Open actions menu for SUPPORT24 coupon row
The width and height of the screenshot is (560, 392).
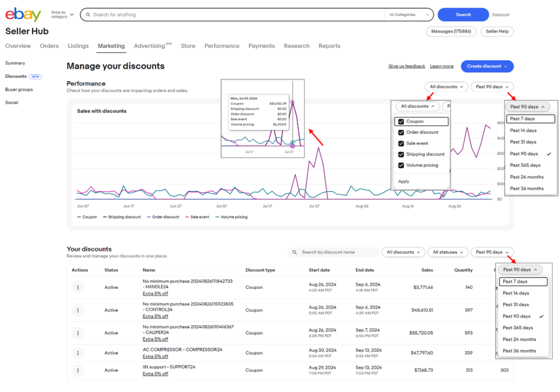coord(78,370)
